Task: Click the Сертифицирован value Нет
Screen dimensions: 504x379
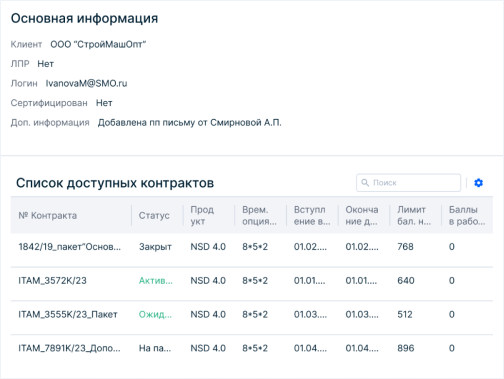Action: click(x=104, y=103)
